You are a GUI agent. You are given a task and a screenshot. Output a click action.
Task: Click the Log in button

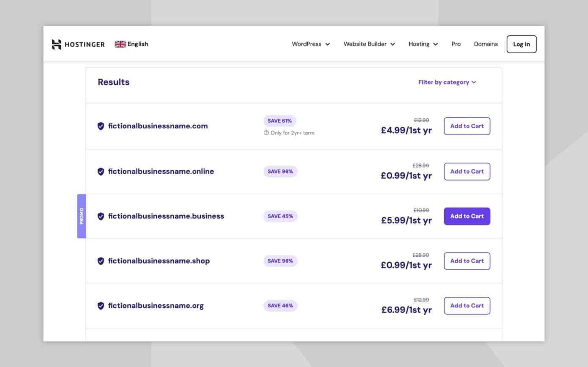(x=522, y=44)
